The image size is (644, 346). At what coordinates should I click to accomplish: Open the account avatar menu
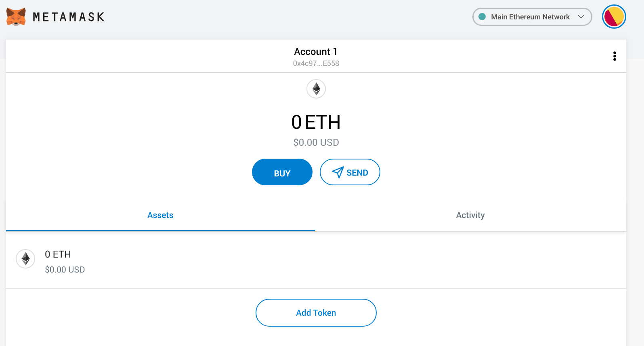click(614, 17)
